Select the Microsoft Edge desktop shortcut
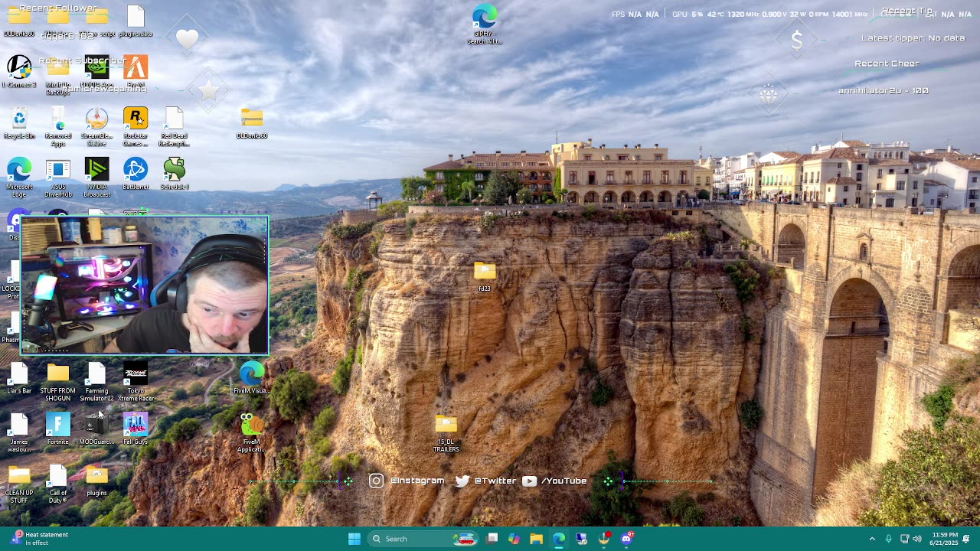This screenshot has width=980, height=551. [19, 178]
